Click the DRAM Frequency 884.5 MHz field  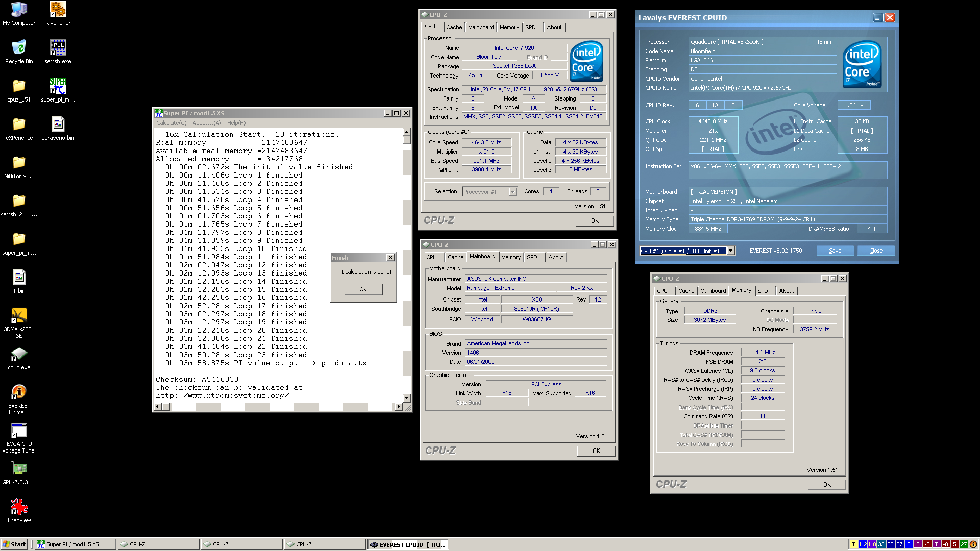(x=763, y=352)
